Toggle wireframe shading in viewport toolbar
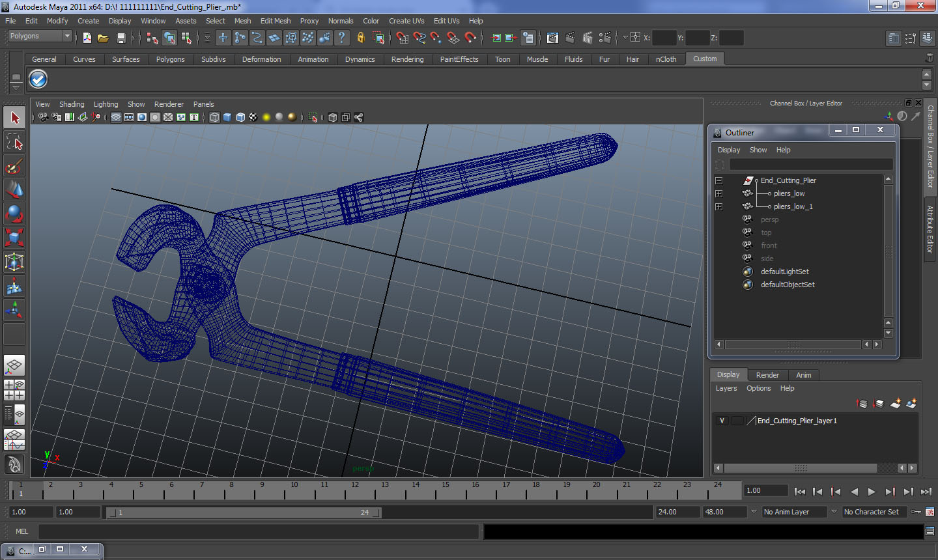938x560 pixels. [214, 117]
